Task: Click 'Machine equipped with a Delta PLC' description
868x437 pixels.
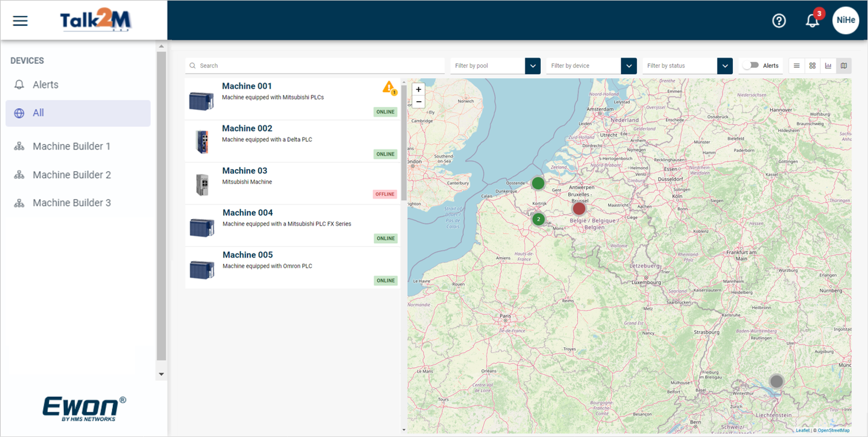Action: 267,140
